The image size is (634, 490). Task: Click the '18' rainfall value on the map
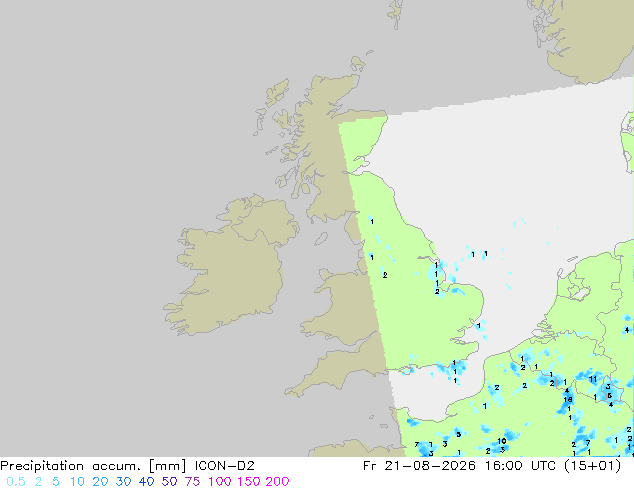(x=568, y=399)
